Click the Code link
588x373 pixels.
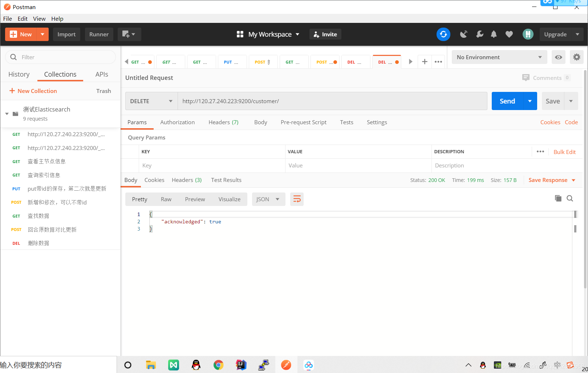click(571, 122)
